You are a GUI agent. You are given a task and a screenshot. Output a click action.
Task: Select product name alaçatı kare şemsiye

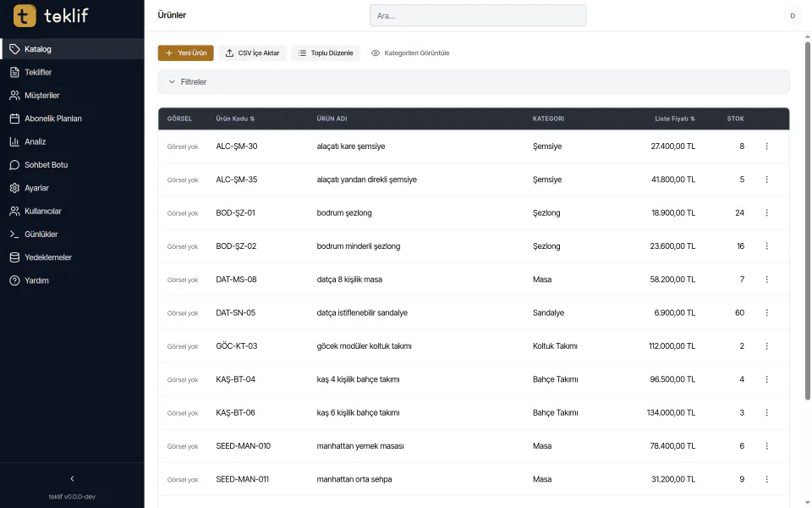coord(350,146)
